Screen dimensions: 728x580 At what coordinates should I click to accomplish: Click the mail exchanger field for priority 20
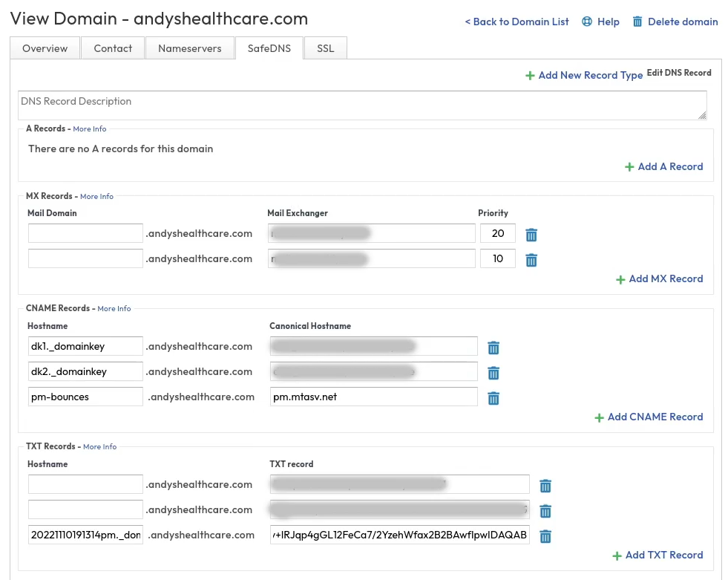372,233
